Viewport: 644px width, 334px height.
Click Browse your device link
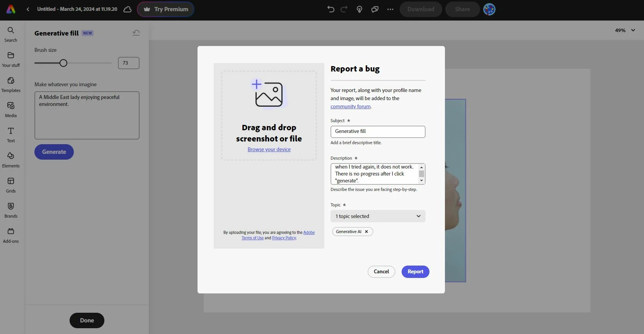click(x=269, y=150)
